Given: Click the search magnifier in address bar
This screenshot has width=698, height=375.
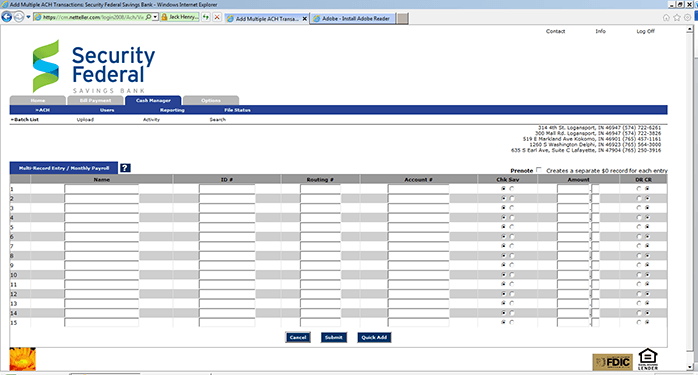Looking at the screenshot, I should pos(148,17).
